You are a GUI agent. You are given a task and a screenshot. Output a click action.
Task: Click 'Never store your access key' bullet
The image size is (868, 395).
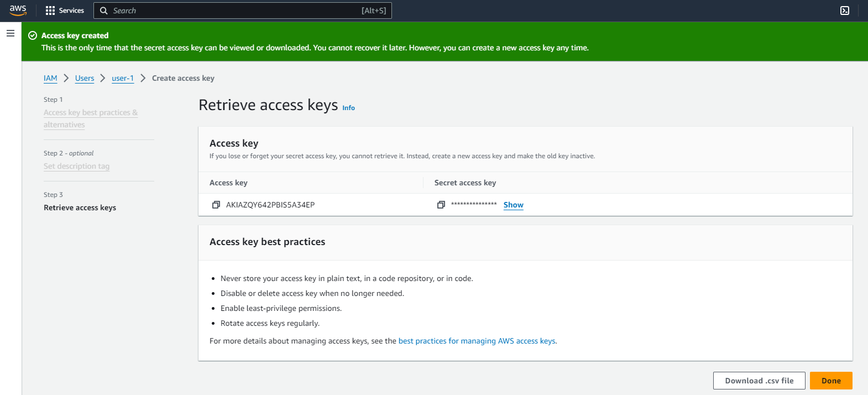click(x=347, y=278)
